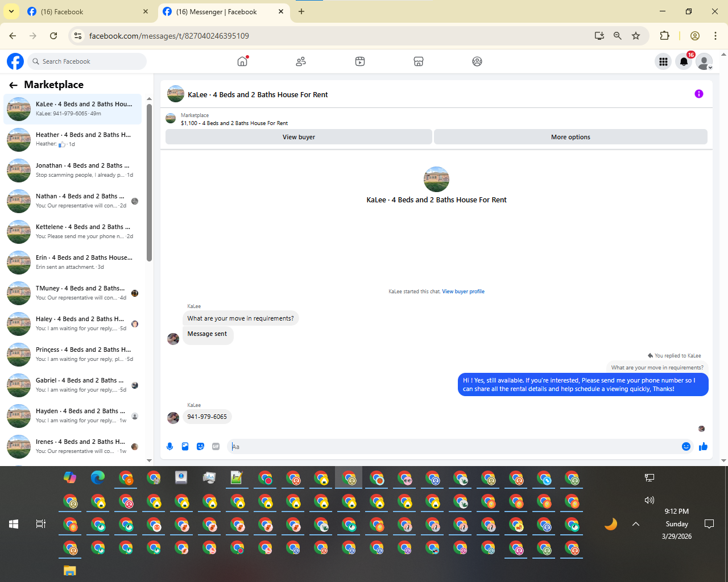Select the Kettelene conversation
The height and width of the screenshot is (582, 728).
pyautogui.click(x=73, y=231)
